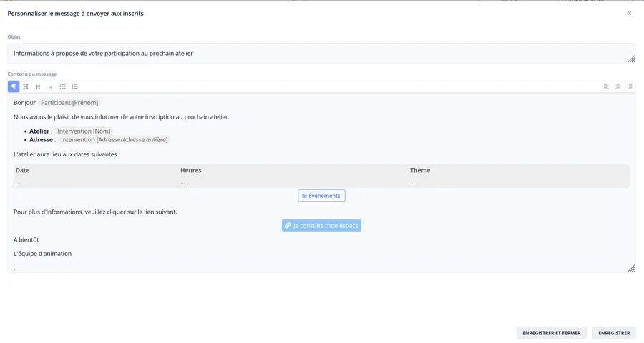Click the 'Thème' table header

[x=420, y=170]
